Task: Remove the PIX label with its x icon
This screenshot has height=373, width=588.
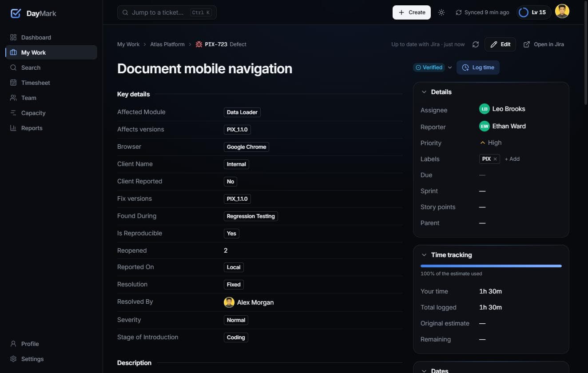Action: (495, 159)
